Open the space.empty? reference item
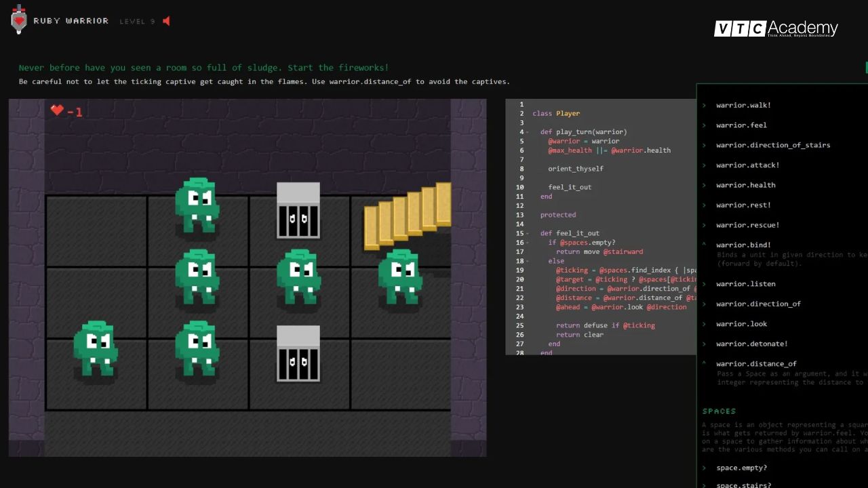 pos(741,468)
